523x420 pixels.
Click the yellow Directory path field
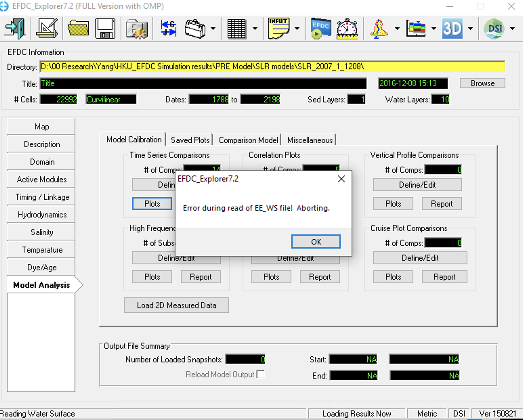pos(272,66)
